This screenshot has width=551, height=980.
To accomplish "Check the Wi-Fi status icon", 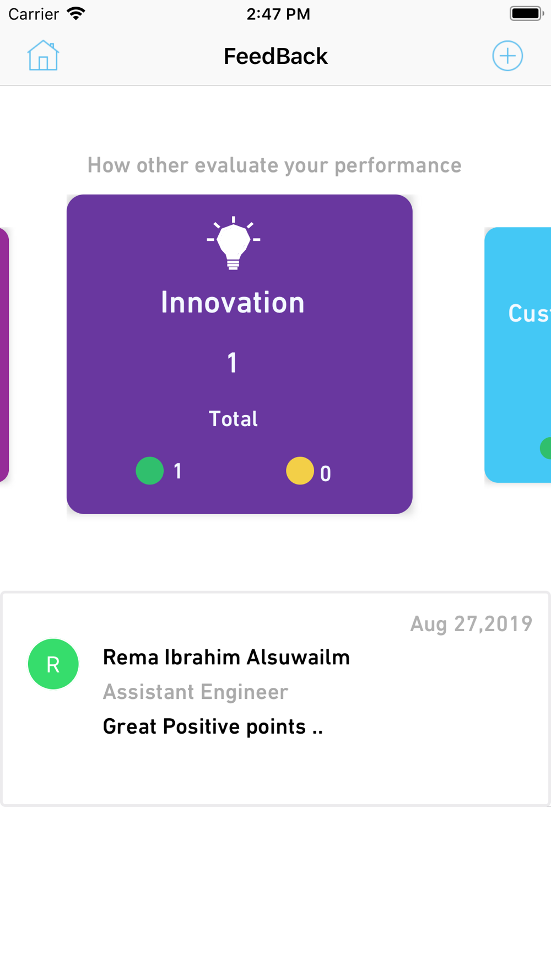I will click(76, 13).
